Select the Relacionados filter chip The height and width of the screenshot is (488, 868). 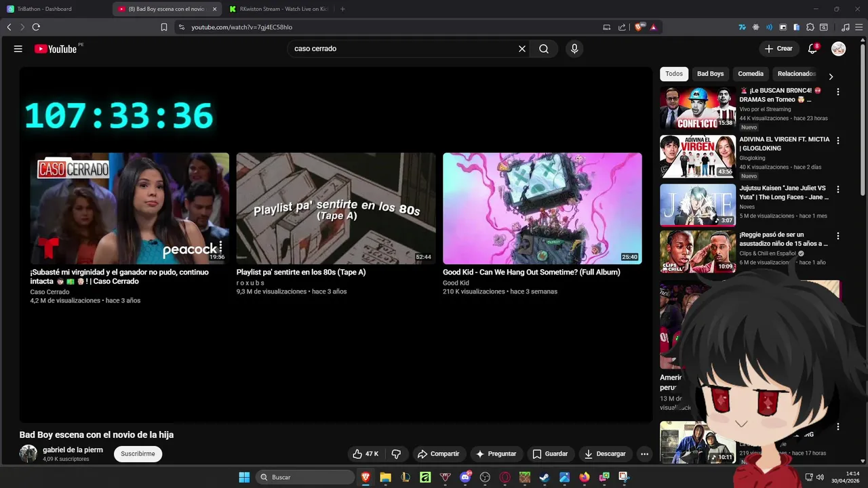coord(796,74)
